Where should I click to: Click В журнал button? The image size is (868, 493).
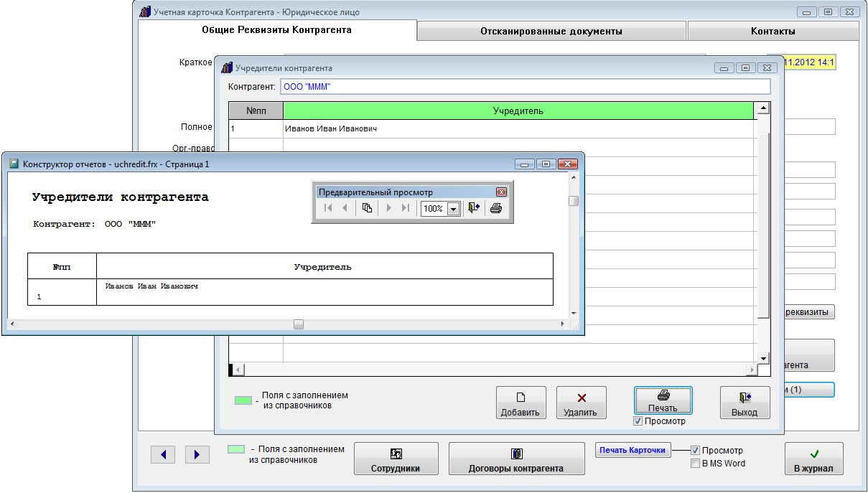[813, 459]
